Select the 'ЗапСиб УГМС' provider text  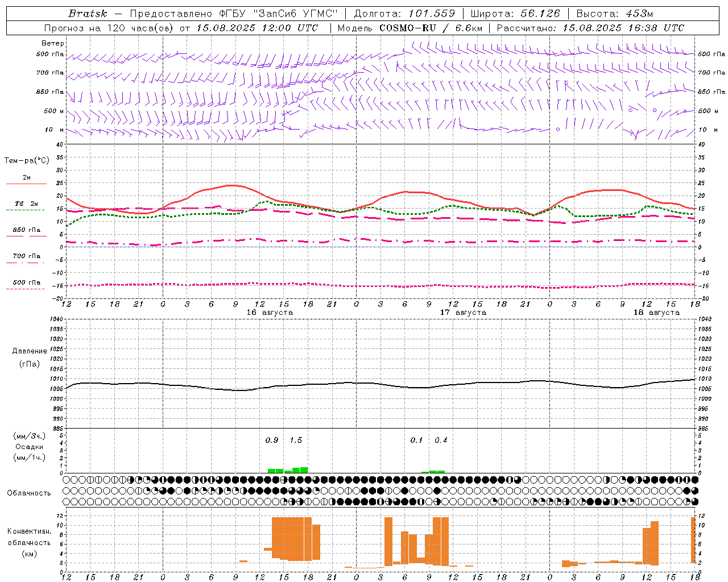(295, 14)
